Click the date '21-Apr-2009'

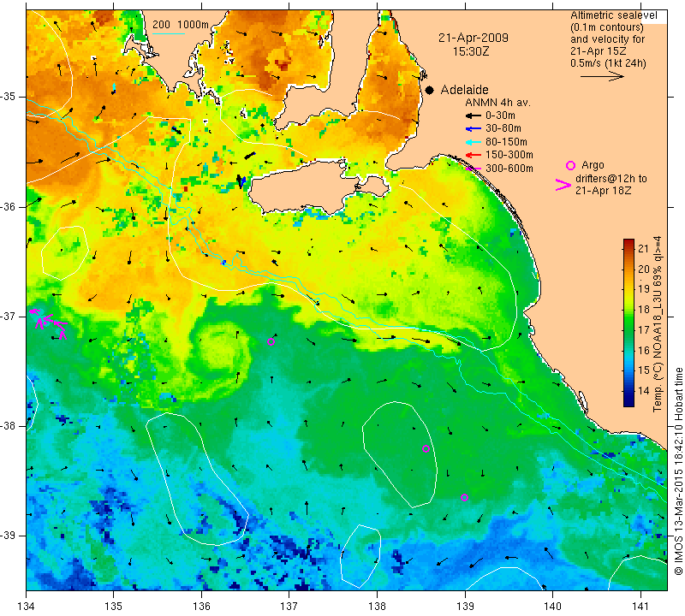click(474, 38)
